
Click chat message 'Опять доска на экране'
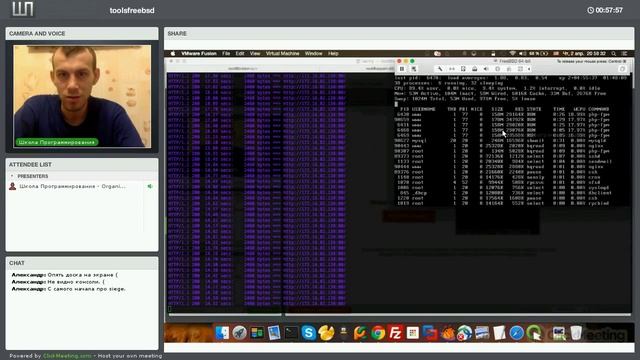(82, 275)
